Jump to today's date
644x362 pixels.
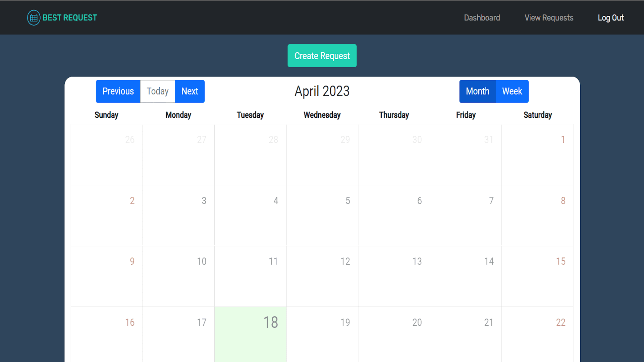click(x=157, y=91)
